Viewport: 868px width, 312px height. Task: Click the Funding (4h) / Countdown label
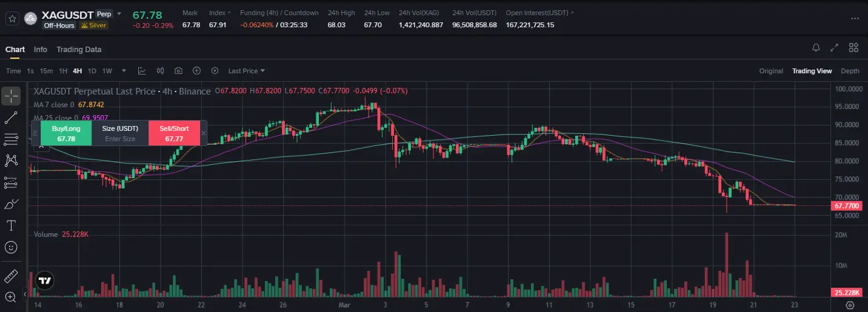pyautogui.click(x=279, y=13)
